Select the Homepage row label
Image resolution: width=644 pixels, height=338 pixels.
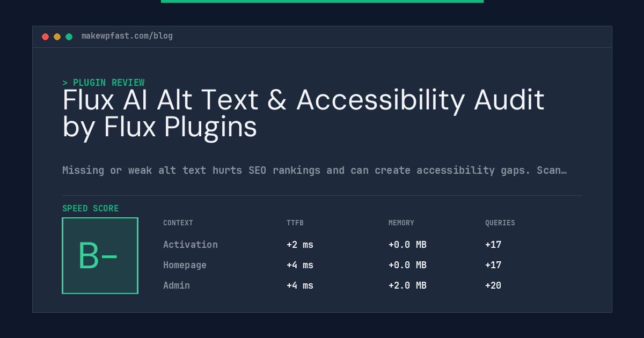(x=185, y=265)
